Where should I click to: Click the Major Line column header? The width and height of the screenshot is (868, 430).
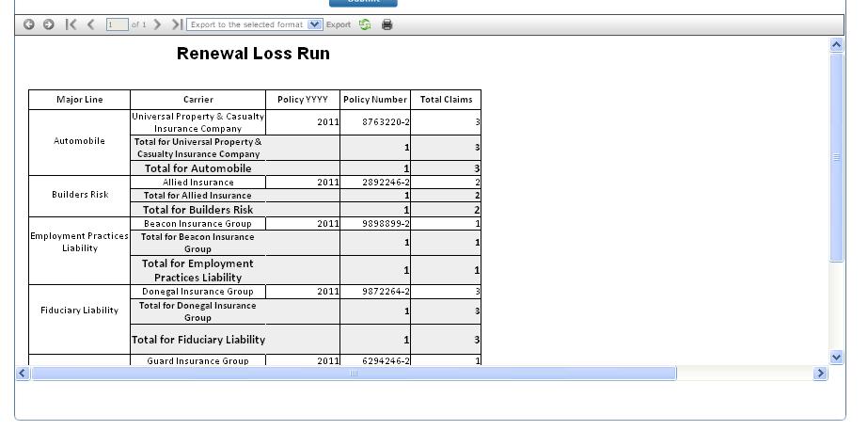coord(80,100)
